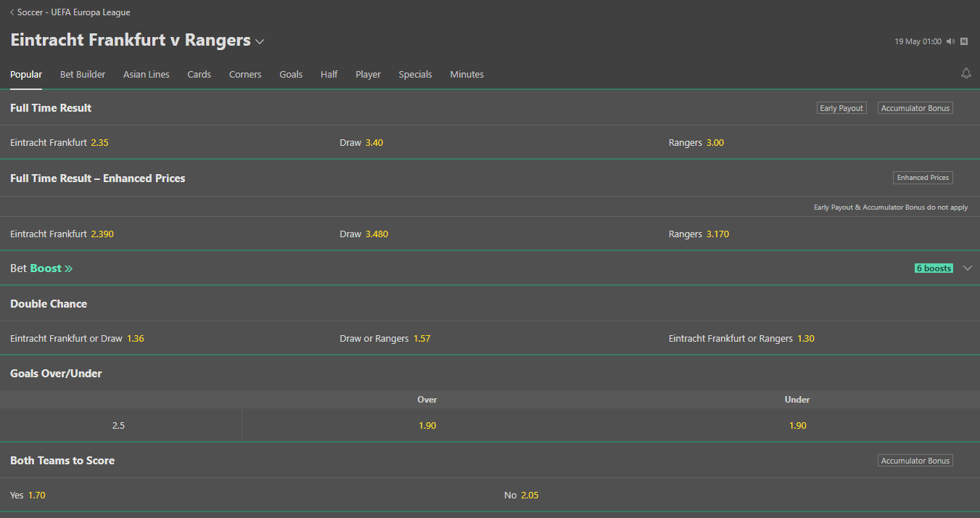This screenshot has width=980, height=518.
Task: Open the Specials tab
Action: point(416,74)
